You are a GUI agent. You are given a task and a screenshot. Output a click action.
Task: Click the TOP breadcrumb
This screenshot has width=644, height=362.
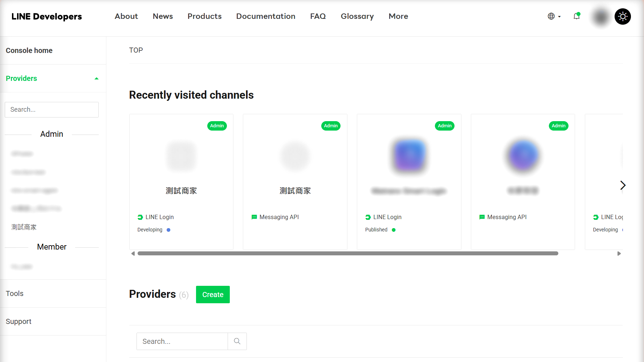click(136, 50)
